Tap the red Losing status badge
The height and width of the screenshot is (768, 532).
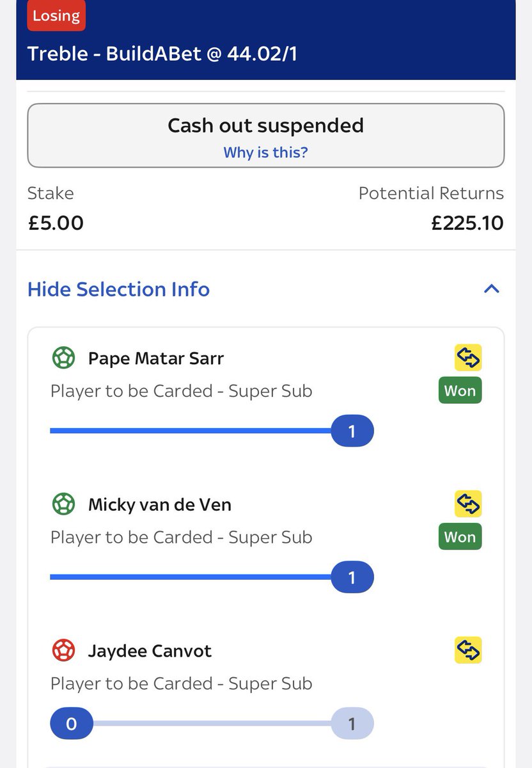click(x=56, y=16)
